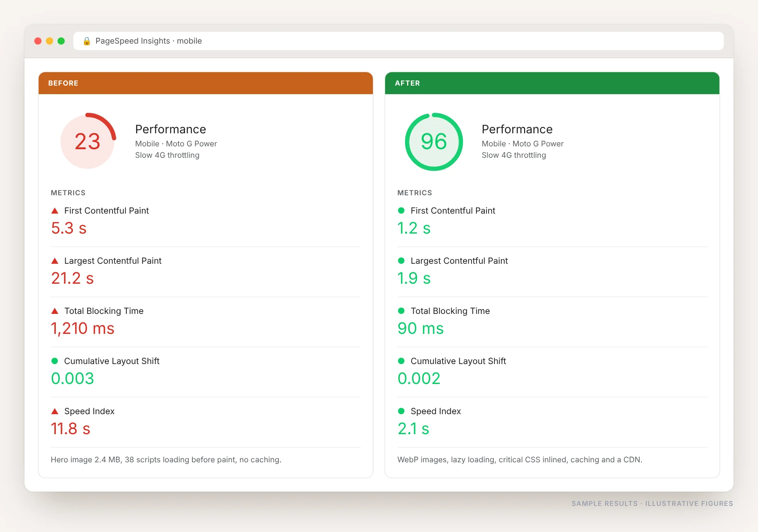Select the 2.1 s Speed Index value

coord(414,429)
